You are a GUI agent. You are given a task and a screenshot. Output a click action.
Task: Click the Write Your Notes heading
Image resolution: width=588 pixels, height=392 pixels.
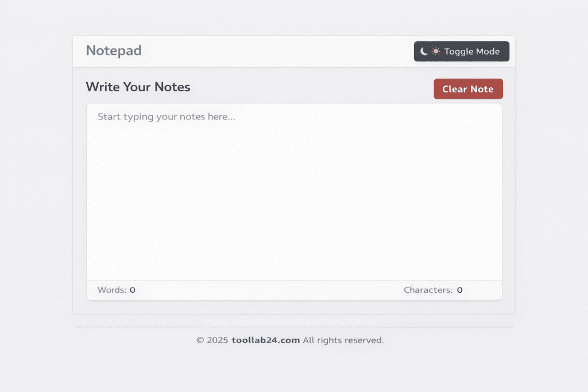click(138, 87)
